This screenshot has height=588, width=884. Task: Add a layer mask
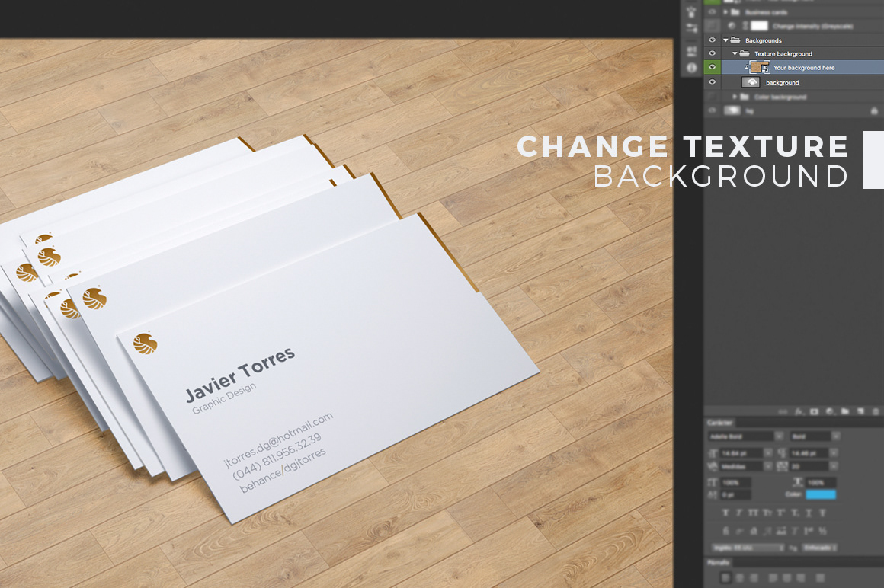click(x=814, y=412)
